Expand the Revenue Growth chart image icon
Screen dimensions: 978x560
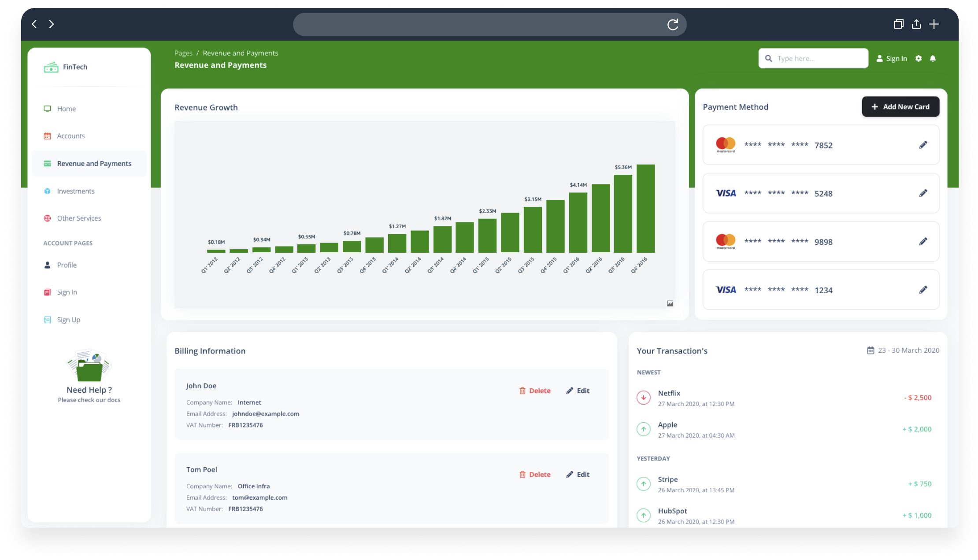pos(670,303)
